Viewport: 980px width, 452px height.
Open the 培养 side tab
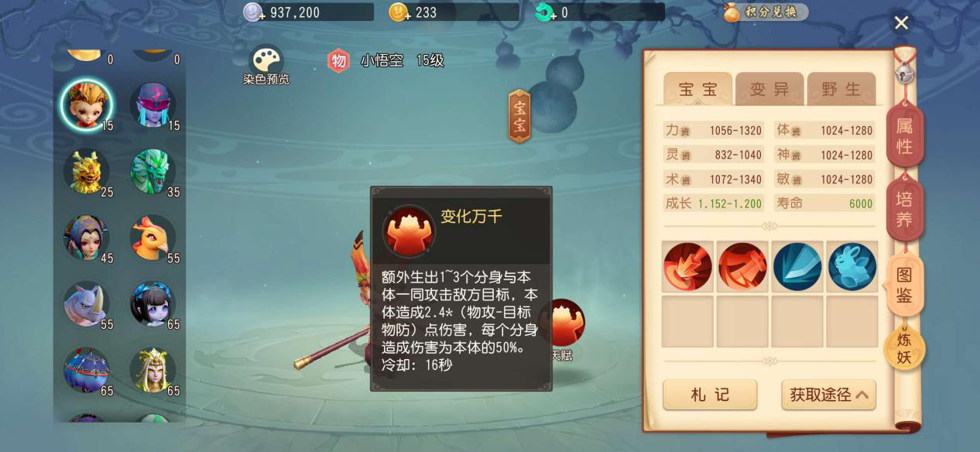[904, 209]
